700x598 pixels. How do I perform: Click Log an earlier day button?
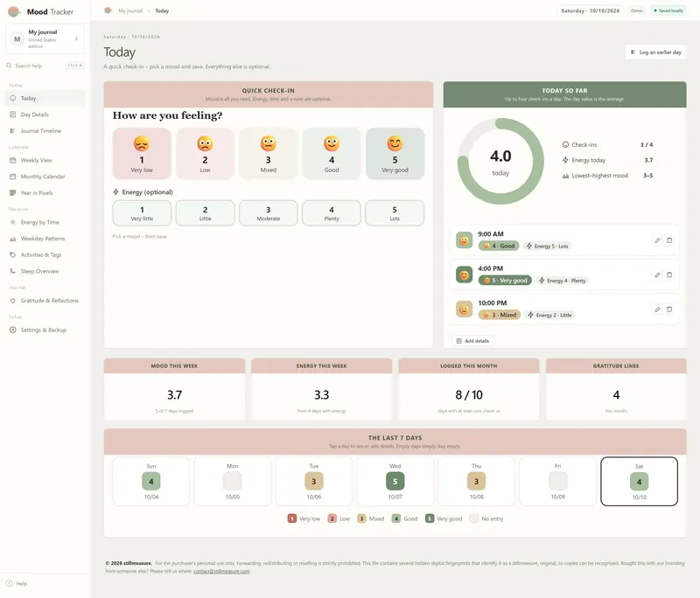click(655, 52)
